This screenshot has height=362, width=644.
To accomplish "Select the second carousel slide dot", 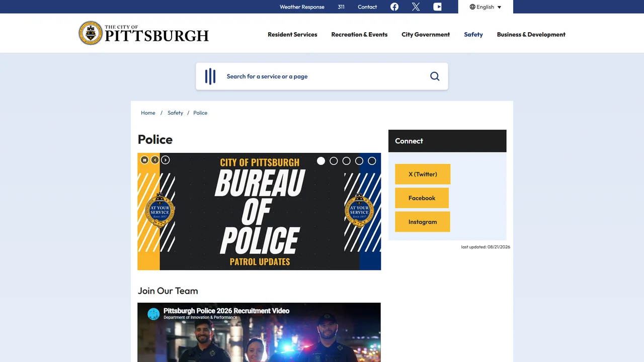I will coord(334,161).
